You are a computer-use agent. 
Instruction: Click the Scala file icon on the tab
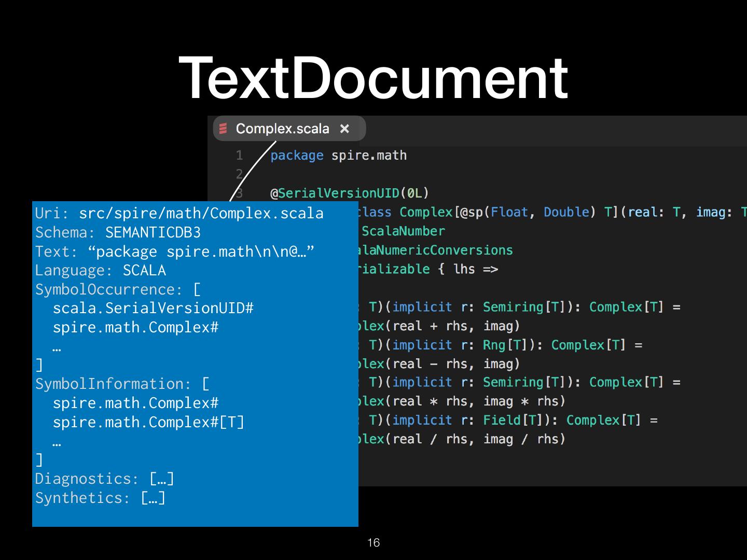coord(224,129)
